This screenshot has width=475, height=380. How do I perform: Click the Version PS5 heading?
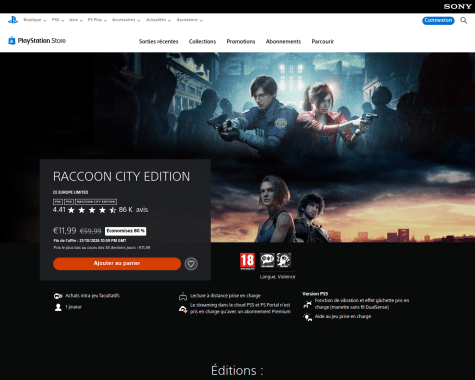point(315,294)
